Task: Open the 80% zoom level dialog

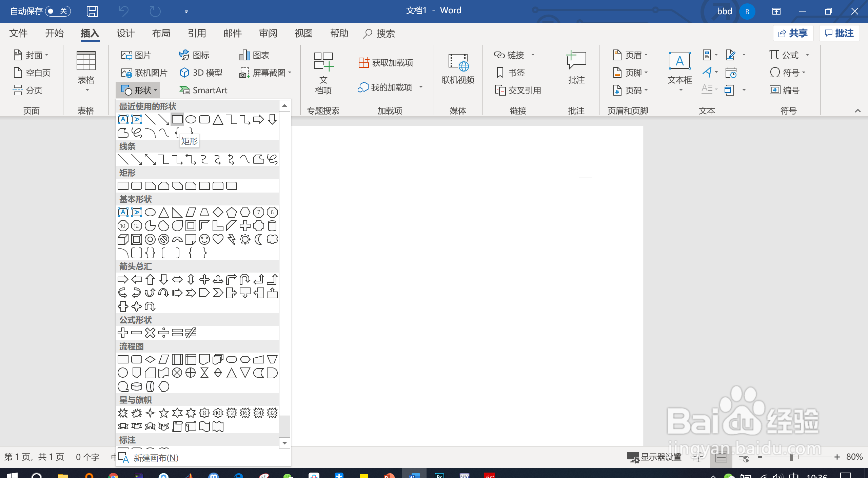Action: (854, 457)
